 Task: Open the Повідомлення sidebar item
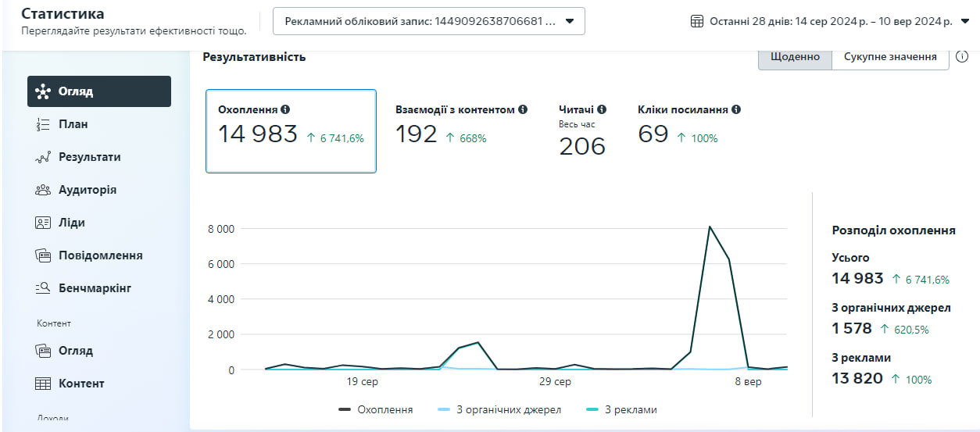[x=99, y=255]
